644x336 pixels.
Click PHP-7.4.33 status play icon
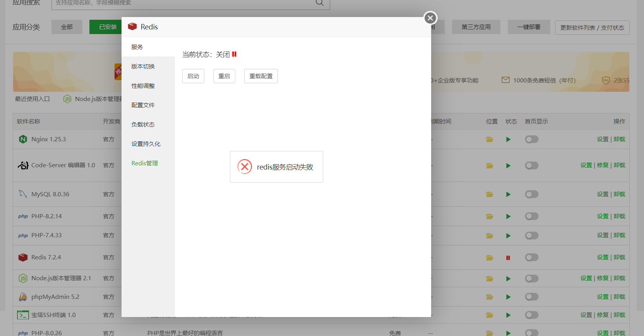pyautogui.click(x=508, y=236)
